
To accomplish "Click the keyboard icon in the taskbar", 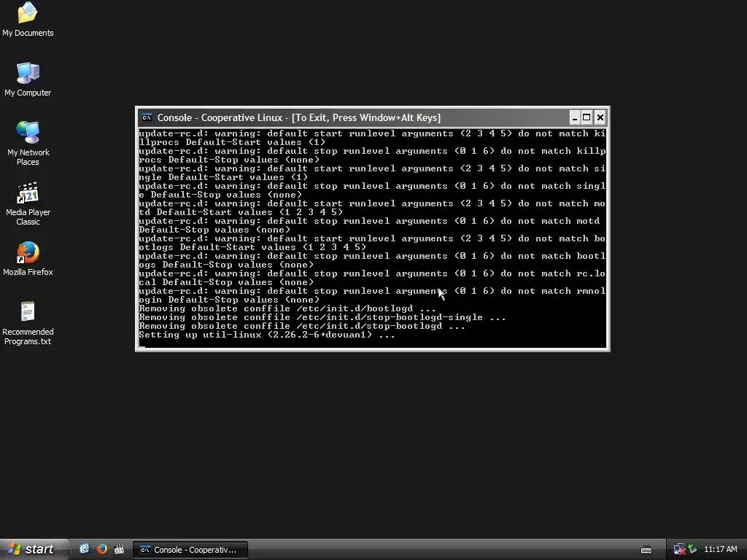I will click(646, 550).
